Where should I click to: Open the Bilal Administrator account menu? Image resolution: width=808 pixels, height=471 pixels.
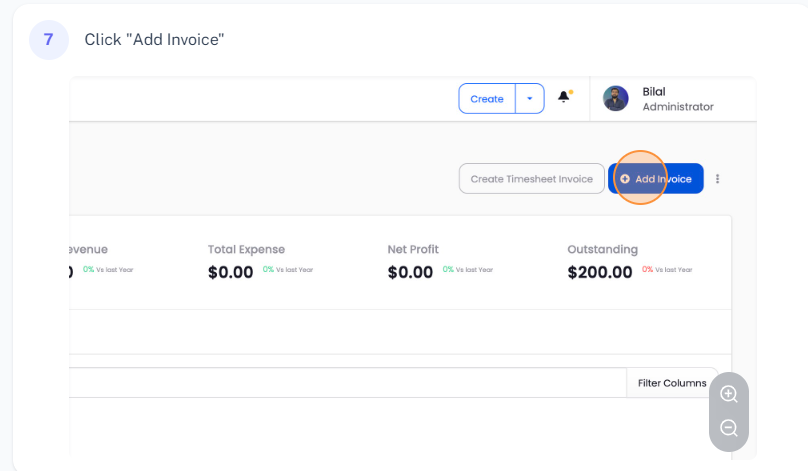677,99
